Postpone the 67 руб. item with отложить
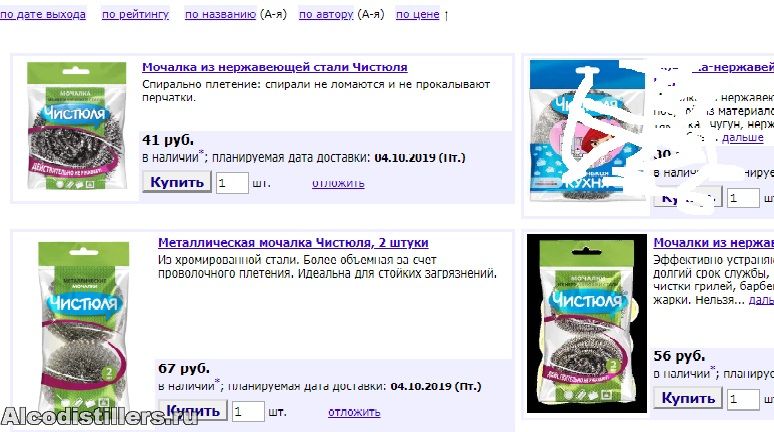 click(354, 412)
